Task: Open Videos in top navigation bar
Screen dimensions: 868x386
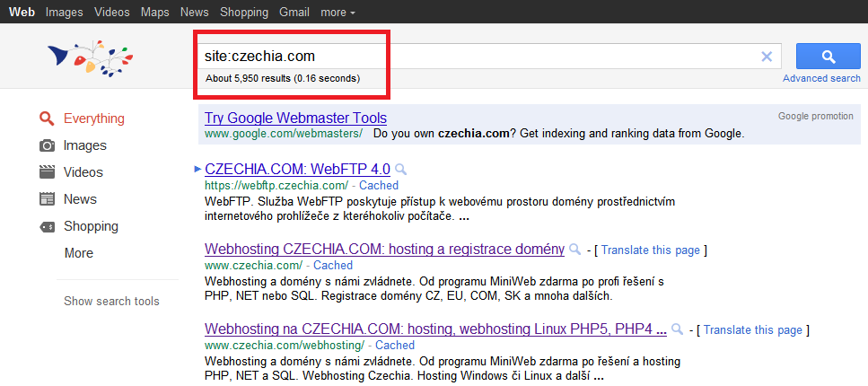Action: tap(112, 12)
